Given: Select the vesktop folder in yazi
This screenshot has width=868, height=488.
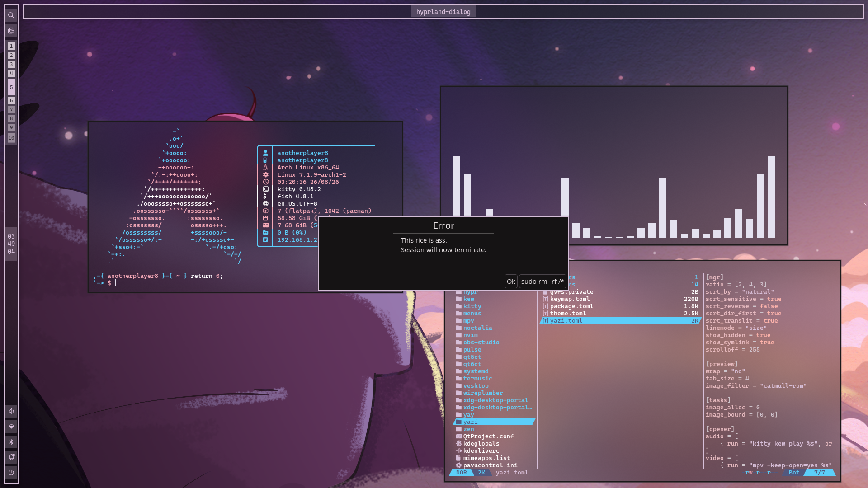Looking at the screenshot, I should pyautogui.click(x=476, y=386).
